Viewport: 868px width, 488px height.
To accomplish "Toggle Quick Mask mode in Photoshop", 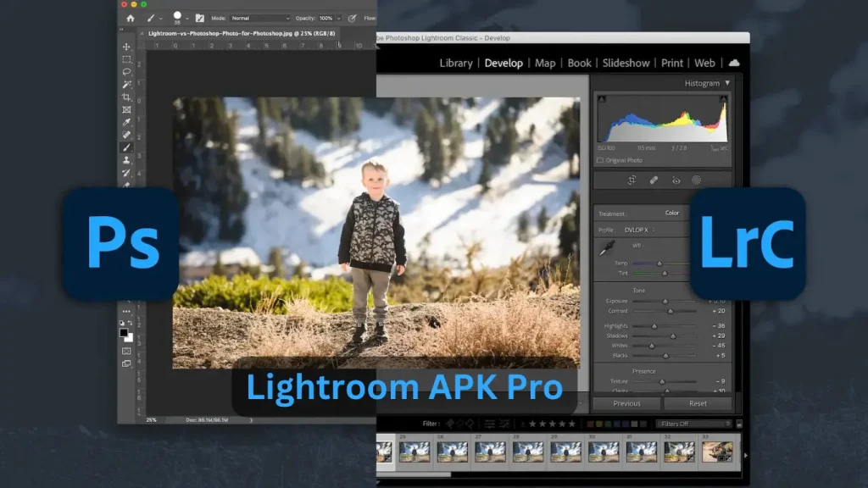I will click(x=127, y=351).
